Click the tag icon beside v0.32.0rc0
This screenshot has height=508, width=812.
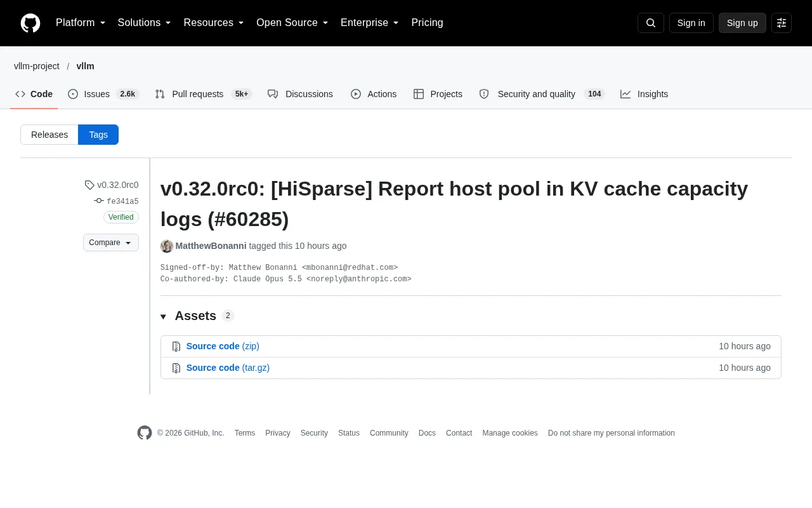click(89, 185)
